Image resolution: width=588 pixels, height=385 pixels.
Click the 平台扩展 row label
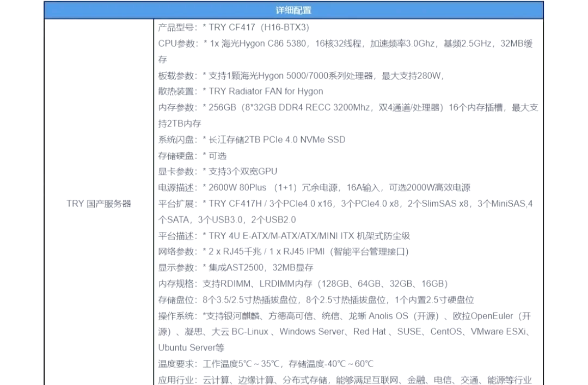click(x=173, y=203)
